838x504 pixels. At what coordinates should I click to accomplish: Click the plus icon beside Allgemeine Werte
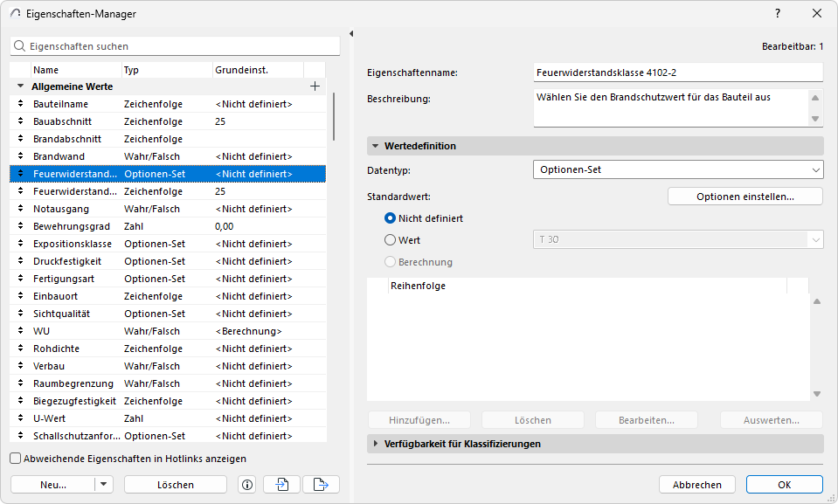tap(315, 86)
